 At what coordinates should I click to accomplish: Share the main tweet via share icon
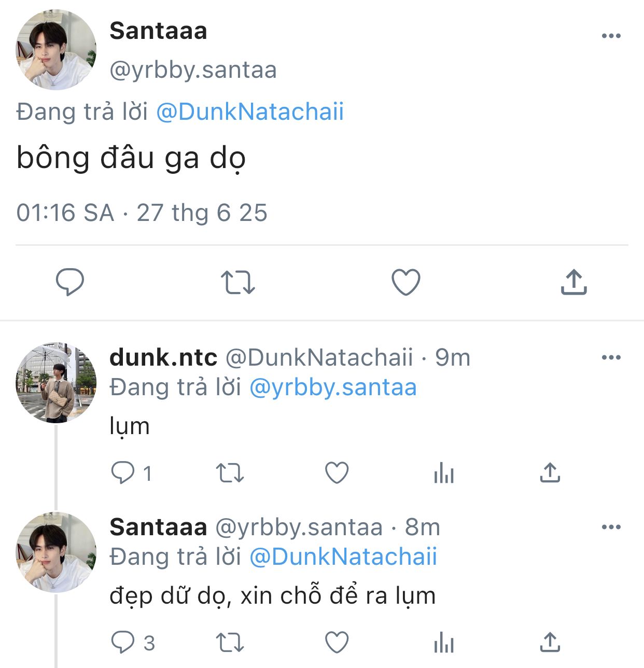point(573,282)
